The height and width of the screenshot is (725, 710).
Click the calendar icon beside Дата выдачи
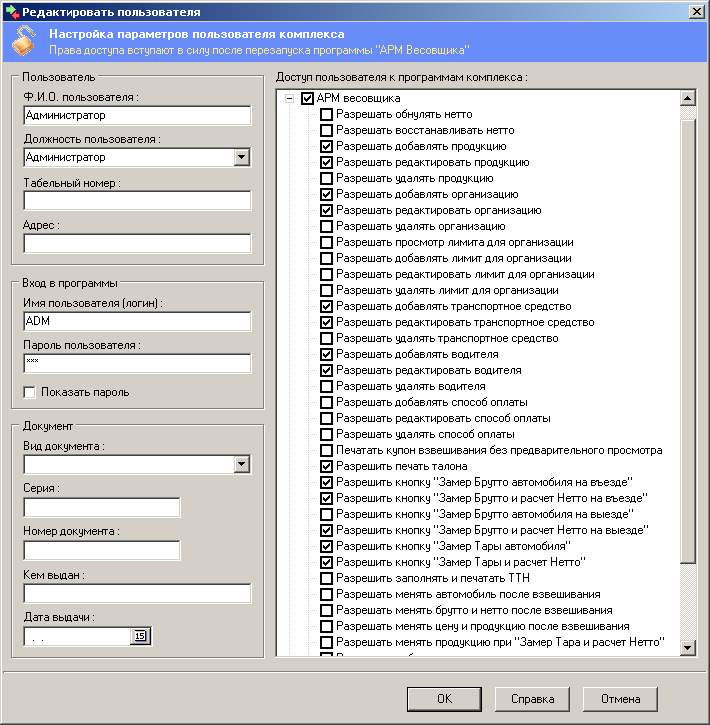[140, 636]
